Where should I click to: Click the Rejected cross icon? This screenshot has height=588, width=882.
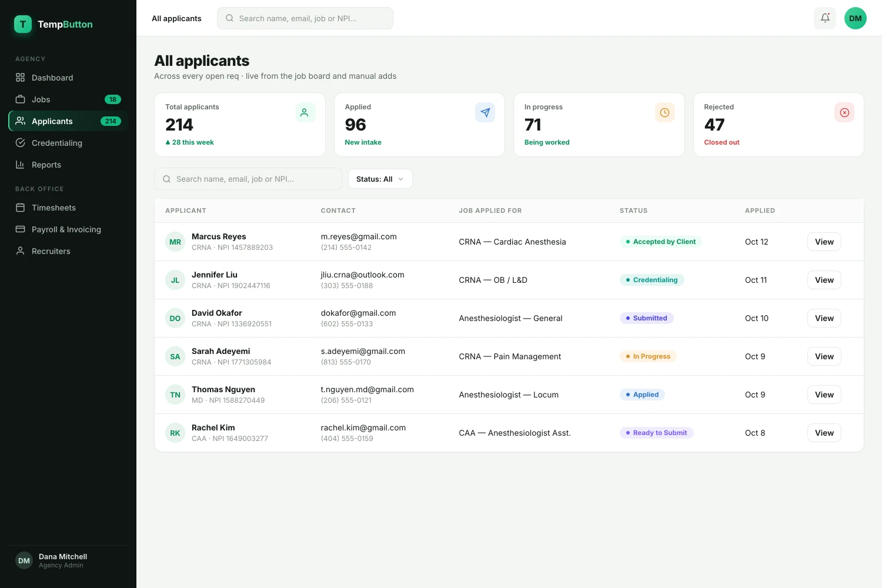coord(844,112)
